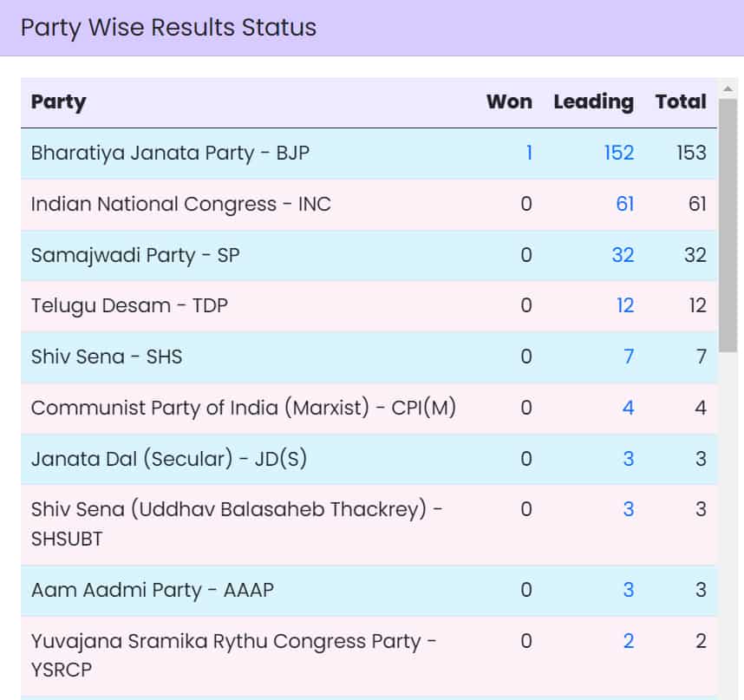744x700 pixels.
Task: Click Aam Aadmi Party leading "3"
Action: click(x=628, y=590)
